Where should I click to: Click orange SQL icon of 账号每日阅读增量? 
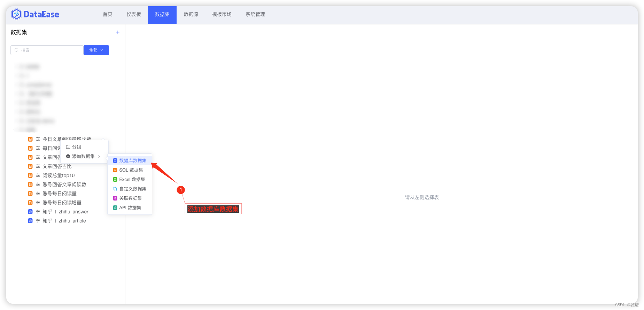(x=30, y=203)
